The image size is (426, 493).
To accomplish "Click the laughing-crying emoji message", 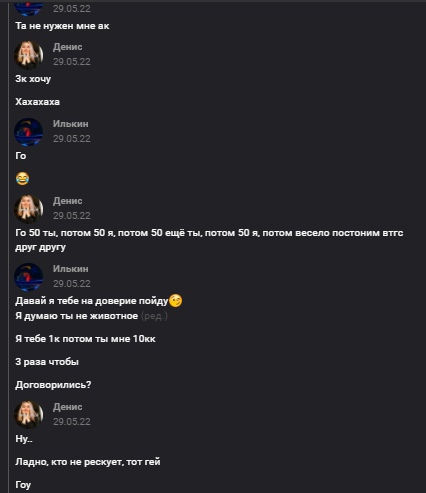I will (22, 179).
